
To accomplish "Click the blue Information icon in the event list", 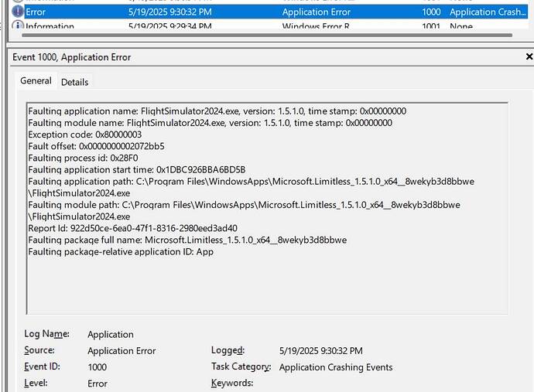I will pos(17,26).
